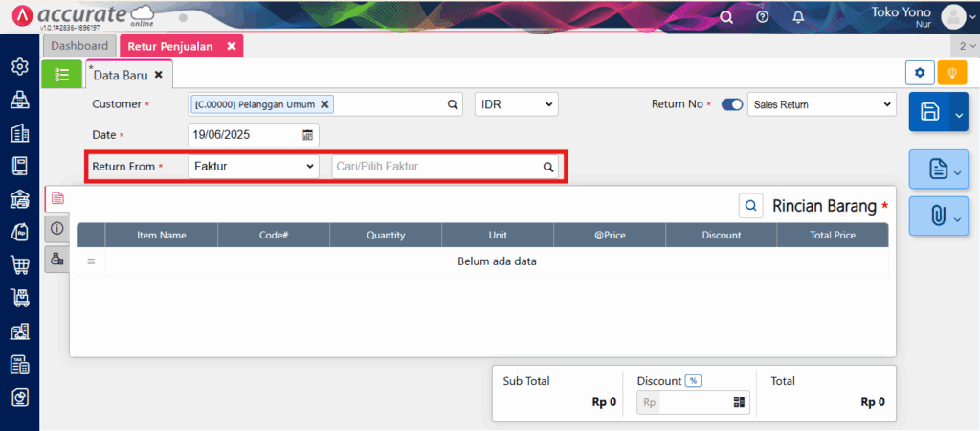The image size is (980, 431).
Task: Open the calendar picker for Date
Action: point(308,135)
